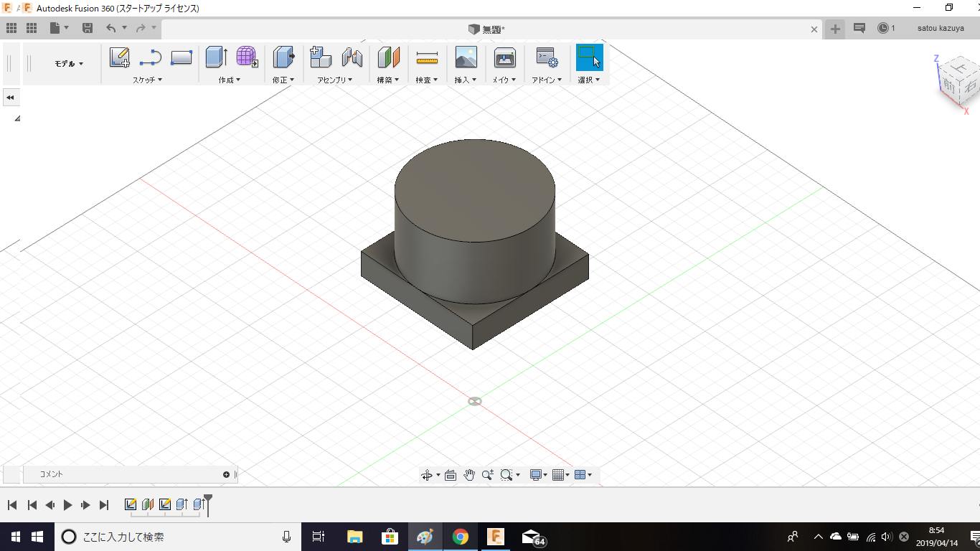
Task: Click the Look At camera icon
Action: (451, 475)
